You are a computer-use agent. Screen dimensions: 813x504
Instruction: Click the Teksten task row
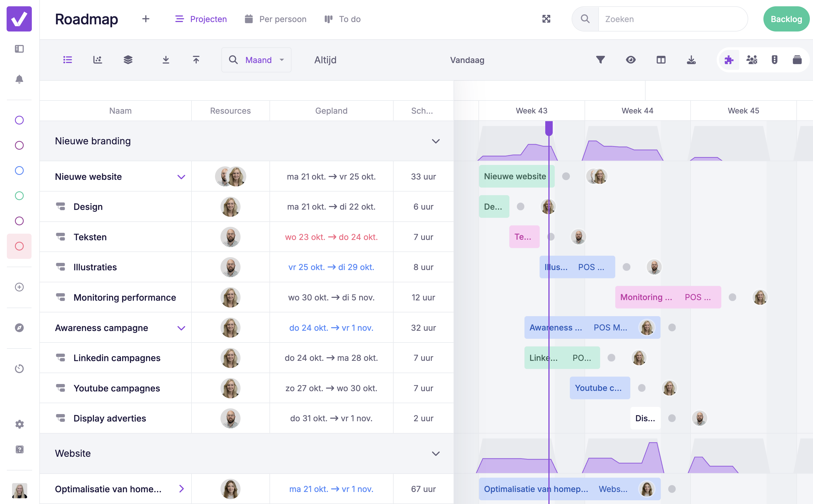[x=121, y=236]
